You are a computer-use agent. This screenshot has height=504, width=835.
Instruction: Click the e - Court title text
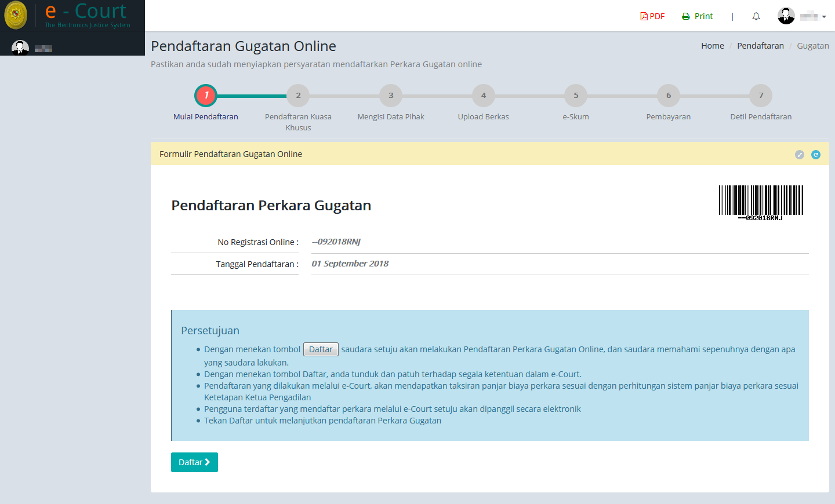(x=85, y=11)
